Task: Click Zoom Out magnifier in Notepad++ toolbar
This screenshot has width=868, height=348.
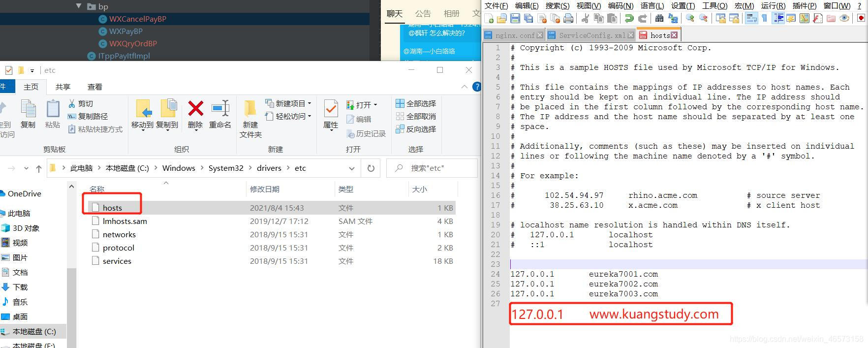Action: [703, 19]
